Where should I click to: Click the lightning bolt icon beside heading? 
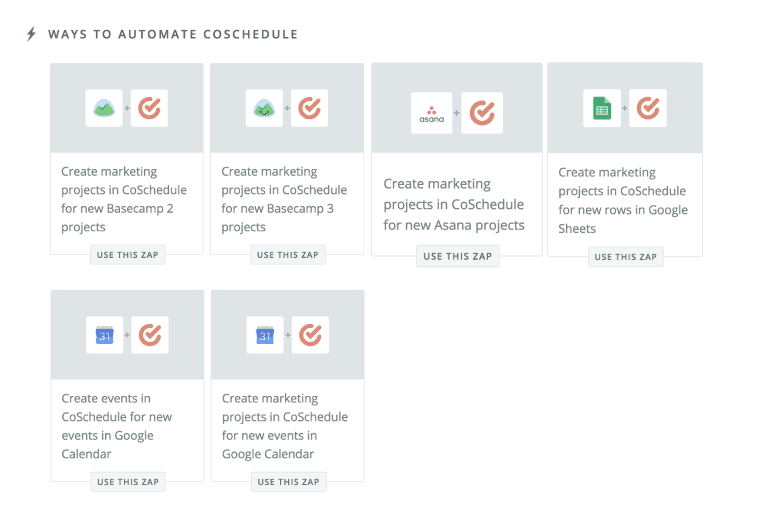point(31,34)
